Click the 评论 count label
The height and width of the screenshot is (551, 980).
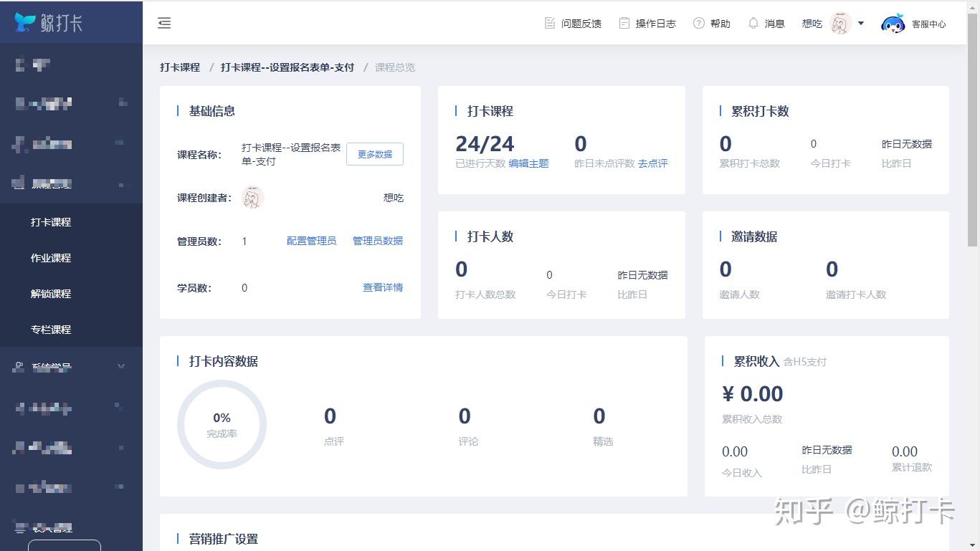click(x=468, y=441)
